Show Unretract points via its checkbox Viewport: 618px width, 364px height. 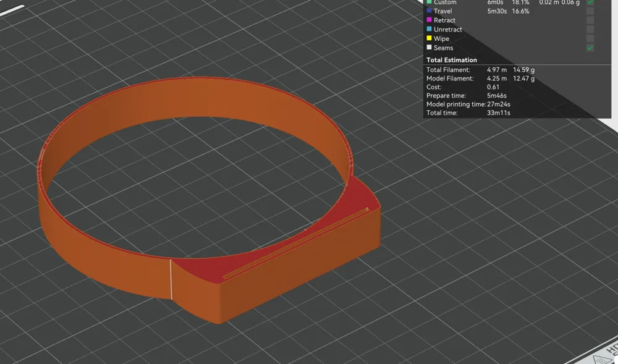590,29
